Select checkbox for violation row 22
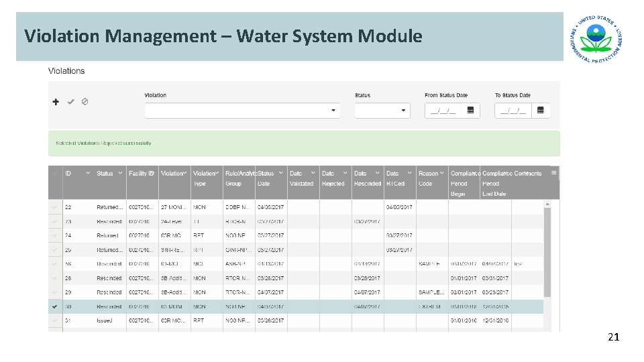This screenshot has height=362, width=644. 54,207
